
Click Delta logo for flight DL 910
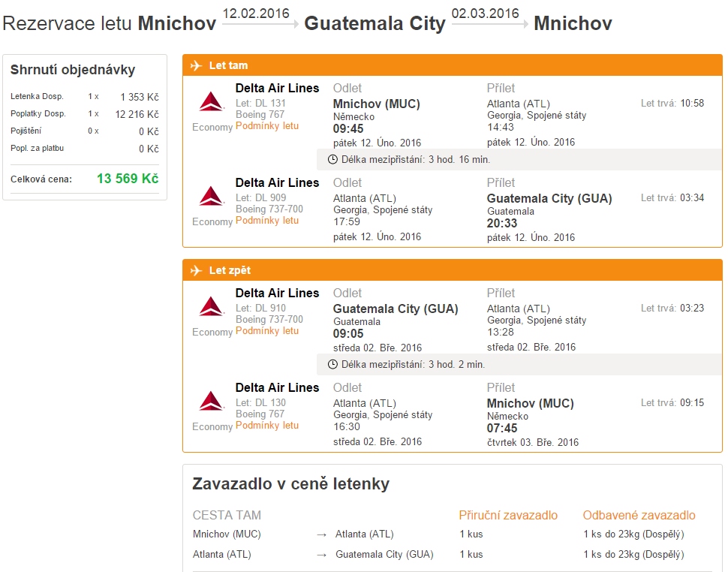click(212, 306)
